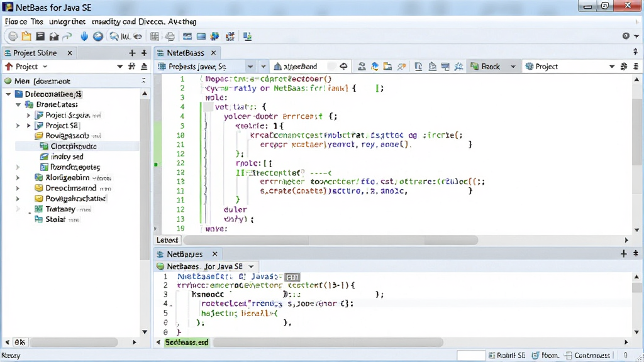The image size is (644, 362).
Task: Collapse the 'Drante(ates' tree node
Action: [x=18, y=105]
